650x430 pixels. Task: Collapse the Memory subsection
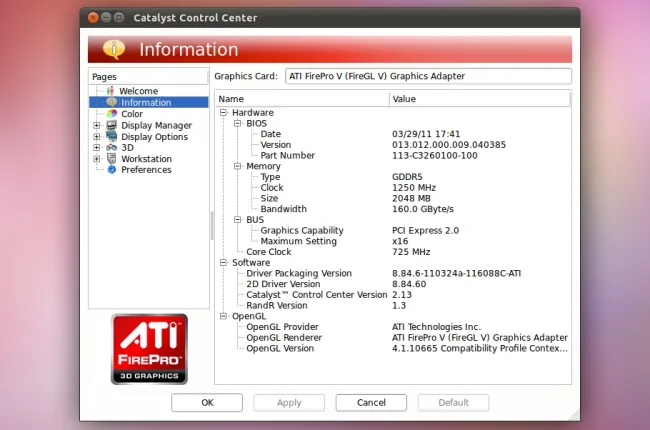238,166
